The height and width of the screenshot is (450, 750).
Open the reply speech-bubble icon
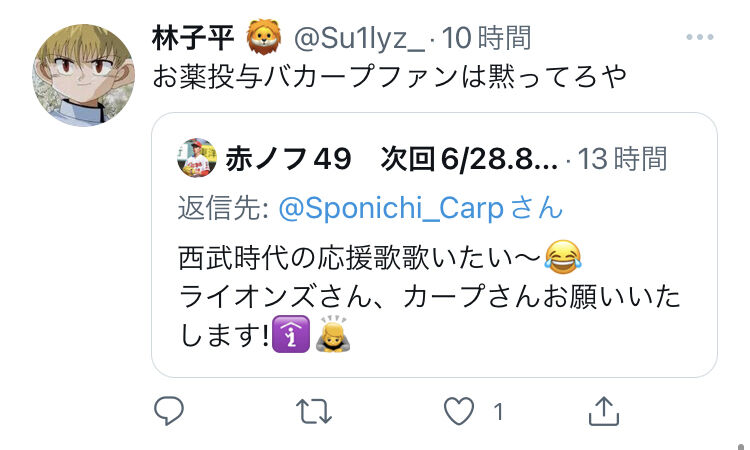(x=169, y=410)
